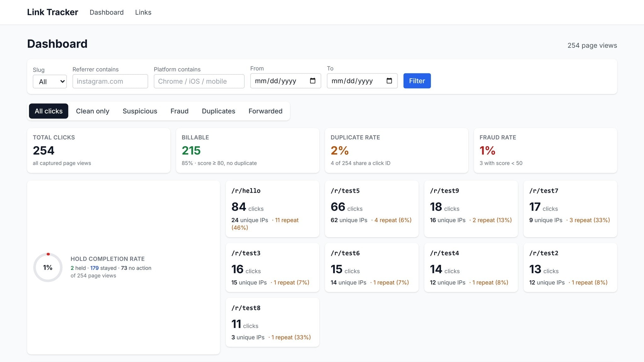Image resolution: width=644 pixels, height=362 pixels.
Task: Click '4 of 254 share a click ID'
Action: point(360,163)
